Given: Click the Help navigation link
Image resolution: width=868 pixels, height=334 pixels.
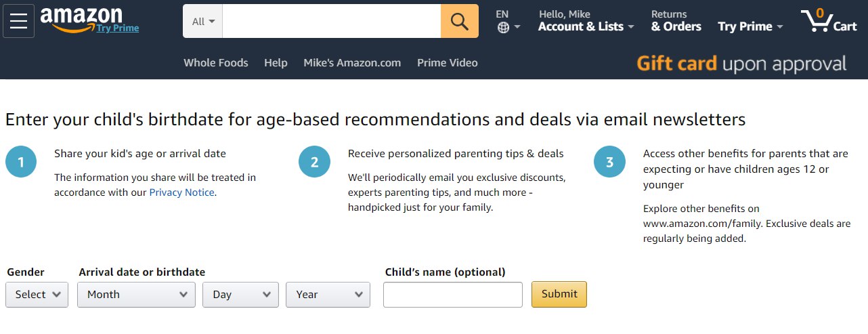Looking at the screenshot, I should point(276,63).
